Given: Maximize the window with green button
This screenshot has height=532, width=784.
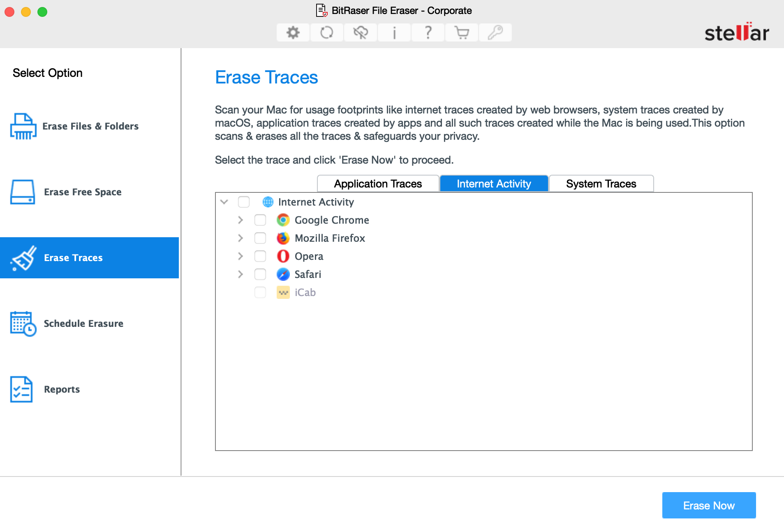Looking at the screenshot, I should [x=42, y=12].
